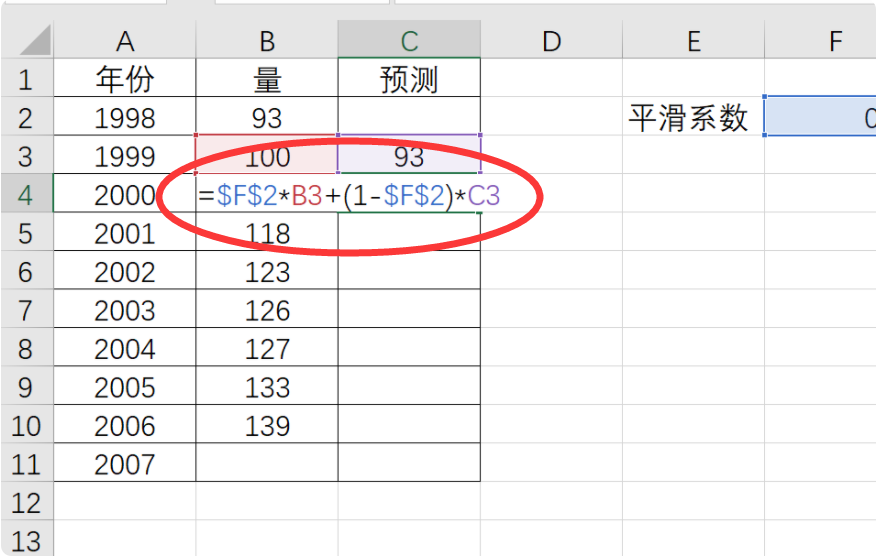Select row 6 header
The height and width of the screenshot is (558, 878).
(x=27, y=270)
